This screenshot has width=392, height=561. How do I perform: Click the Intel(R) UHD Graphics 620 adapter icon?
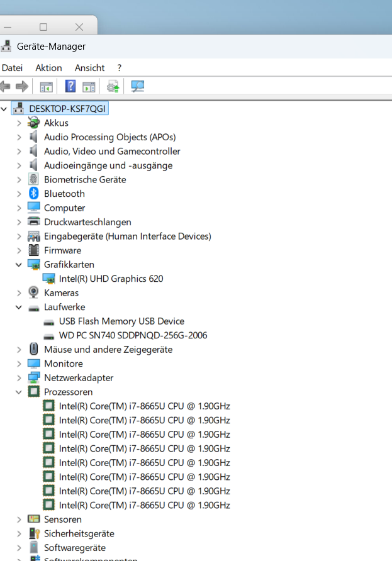pyautogui.click(x=48, y=279)
